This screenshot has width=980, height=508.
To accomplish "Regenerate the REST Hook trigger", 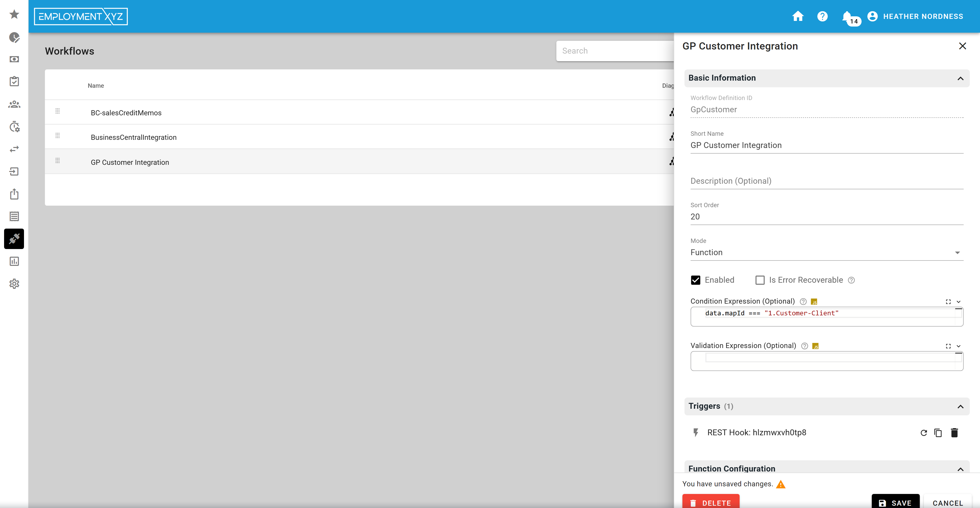I will point(923,433).
